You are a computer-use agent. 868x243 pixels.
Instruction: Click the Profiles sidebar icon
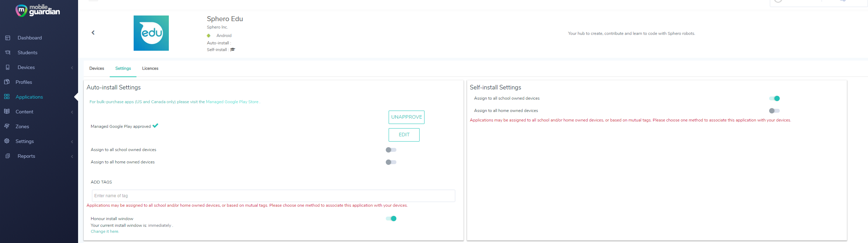click(x=7, y=82)
